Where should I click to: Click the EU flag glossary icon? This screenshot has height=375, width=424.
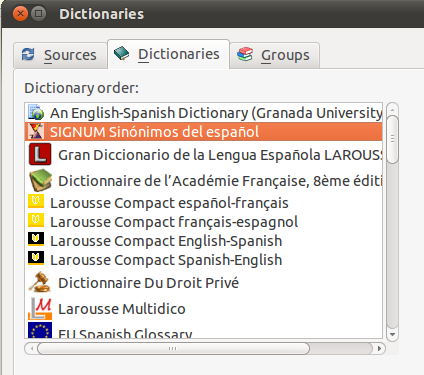click(40, 330)
